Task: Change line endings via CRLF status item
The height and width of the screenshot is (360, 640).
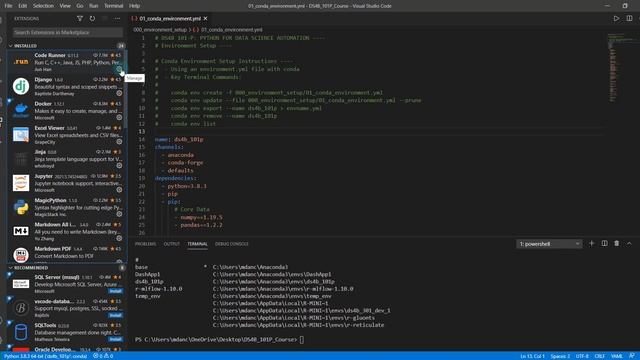Action: [600, 356]
